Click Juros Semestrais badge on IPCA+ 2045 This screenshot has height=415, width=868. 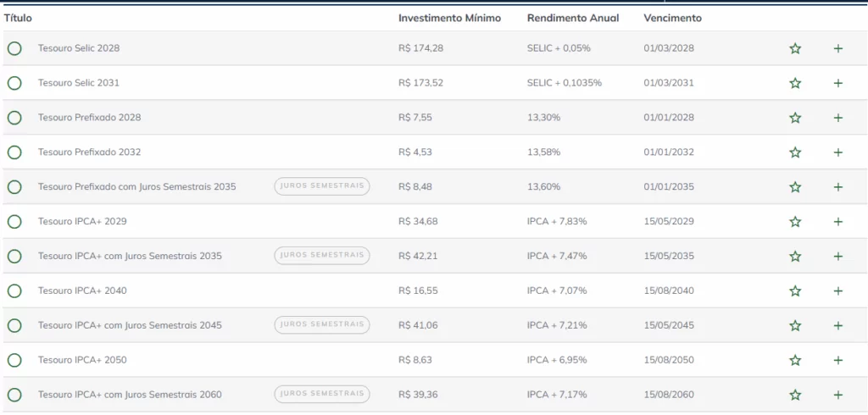(322, 324)
